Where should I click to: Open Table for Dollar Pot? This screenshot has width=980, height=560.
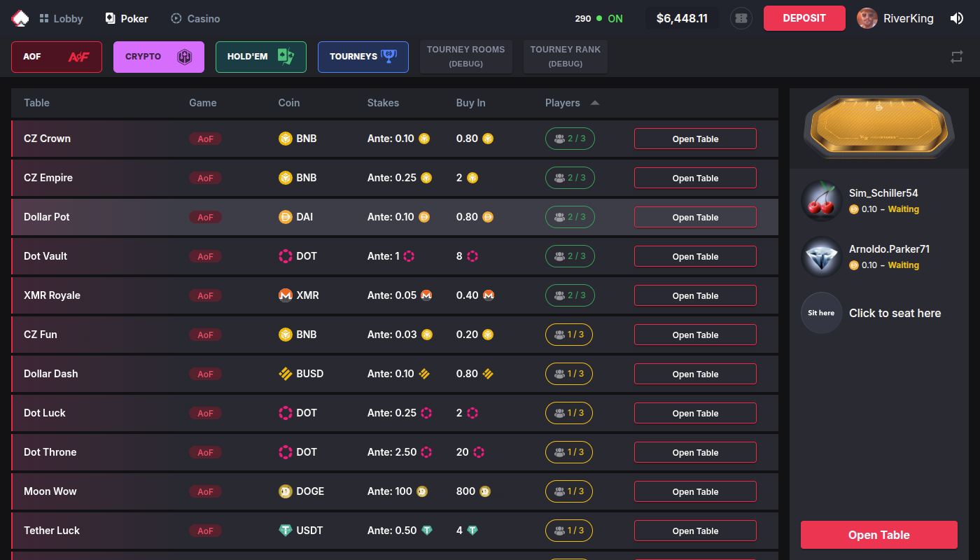click(694, 217)
